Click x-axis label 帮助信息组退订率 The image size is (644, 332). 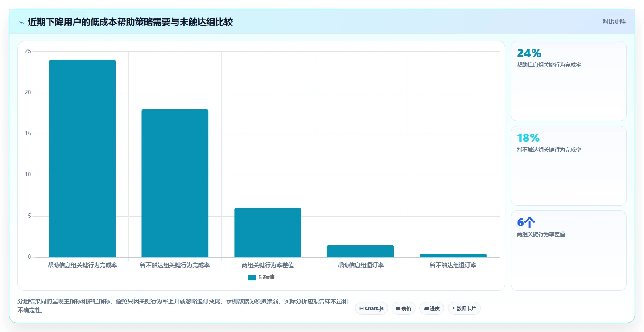pos(360,265)
